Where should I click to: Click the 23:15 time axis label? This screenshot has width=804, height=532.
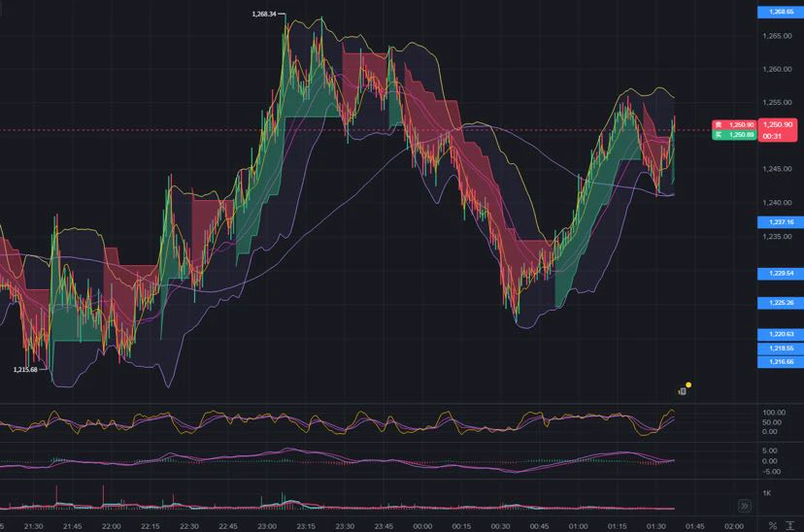pos(306,526)
